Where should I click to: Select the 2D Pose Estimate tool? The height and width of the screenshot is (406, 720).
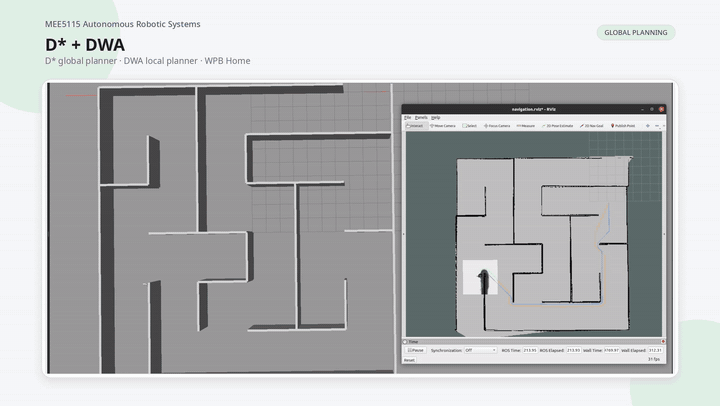(x=557, y=126)
